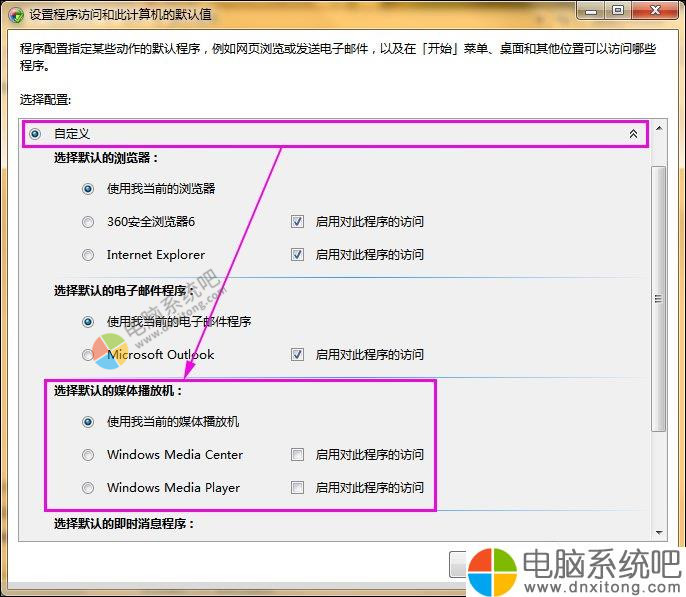The image size is (686, 597).
Task: Select 使用我当前的浏览器 radio option
Action: (89, 188)
